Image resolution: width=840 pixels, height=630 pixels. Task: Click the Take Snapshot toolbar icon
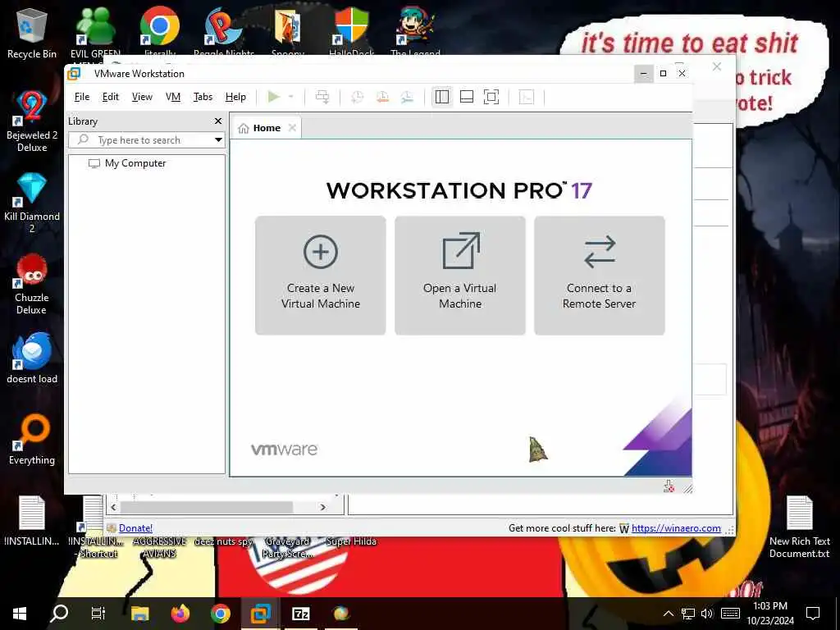tap(357, 97)
